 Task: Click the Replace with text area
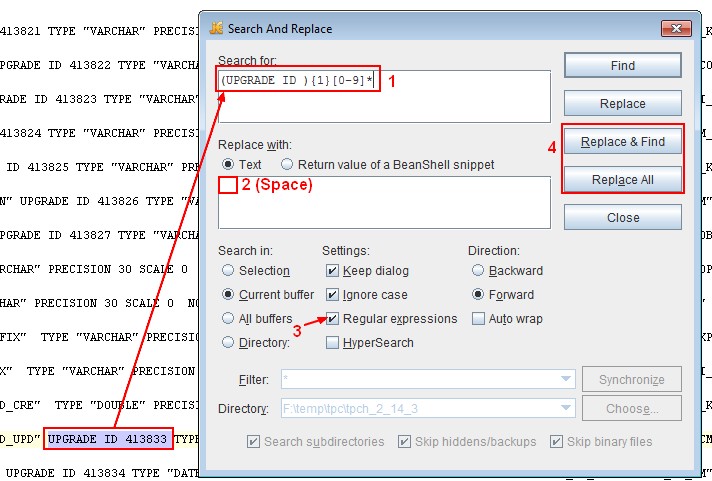[x=384, y=202]
